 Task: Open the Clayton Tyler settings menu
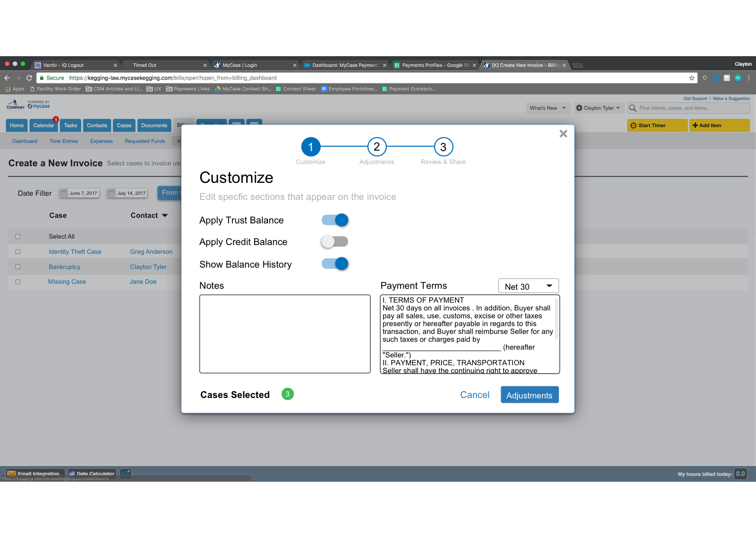click(x=598, y=108)
